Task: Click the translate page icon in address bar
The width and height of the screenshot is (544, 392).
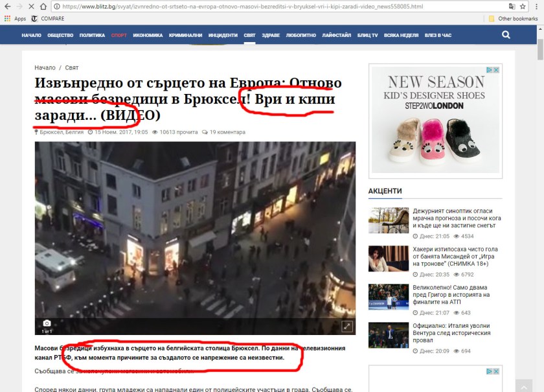Action: 512,6
